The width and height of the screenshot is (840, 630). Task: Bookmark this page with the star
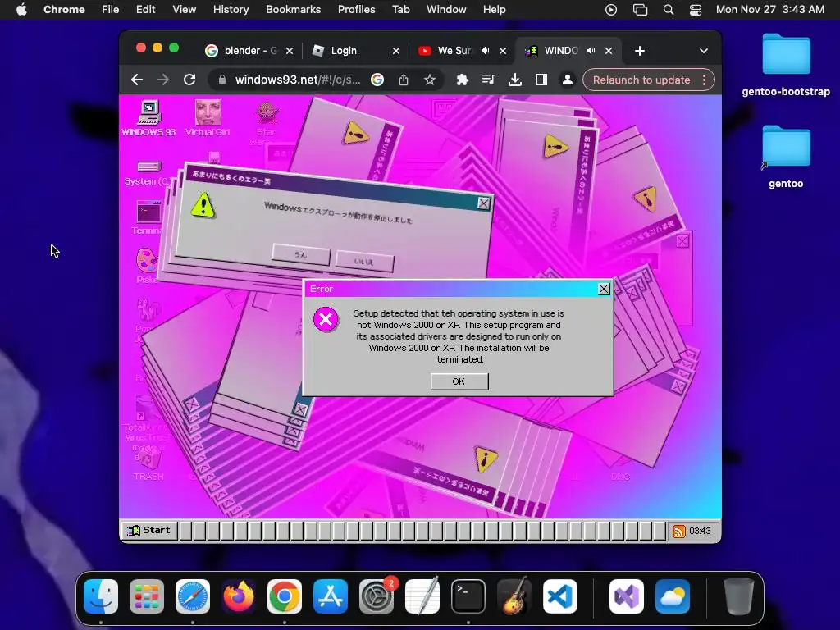[430, 80]
